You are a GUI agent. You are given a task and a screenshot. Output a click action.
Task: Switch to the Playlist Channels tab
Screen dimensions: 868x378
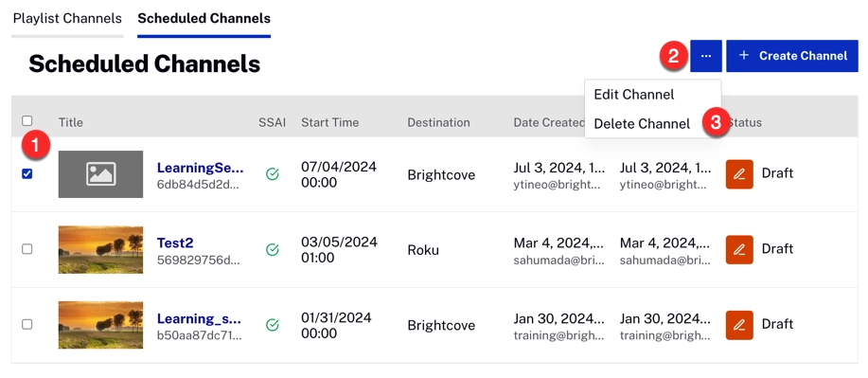pyautogui.click(x=67, y=18)
